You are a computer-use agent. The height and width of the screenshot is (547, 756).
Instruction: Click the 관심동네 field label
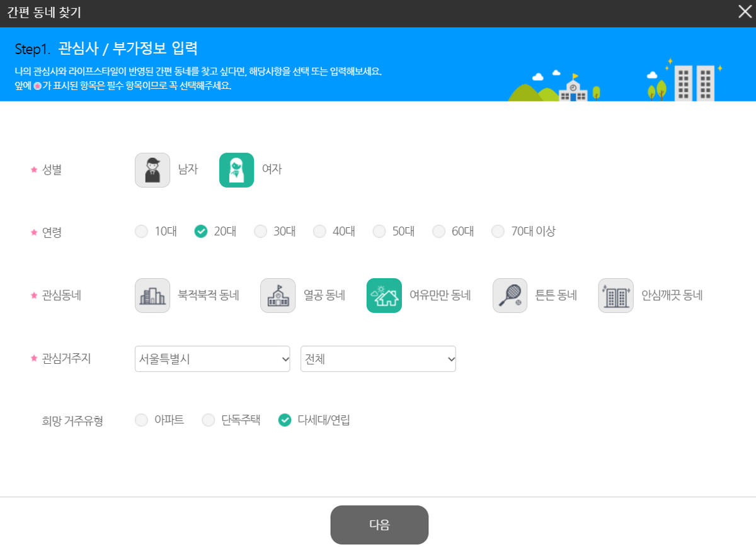[62, 295]
